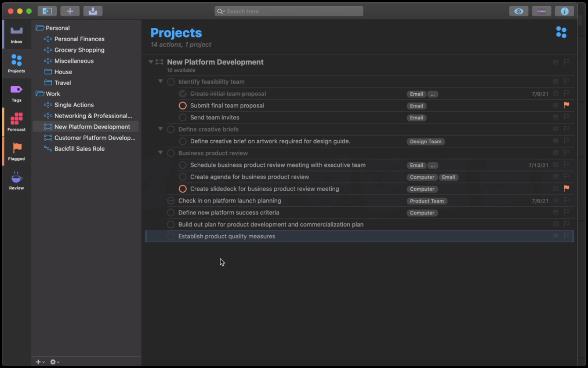Click the Focus toolbar button
The image size is (588, 368).
(541, 11)
